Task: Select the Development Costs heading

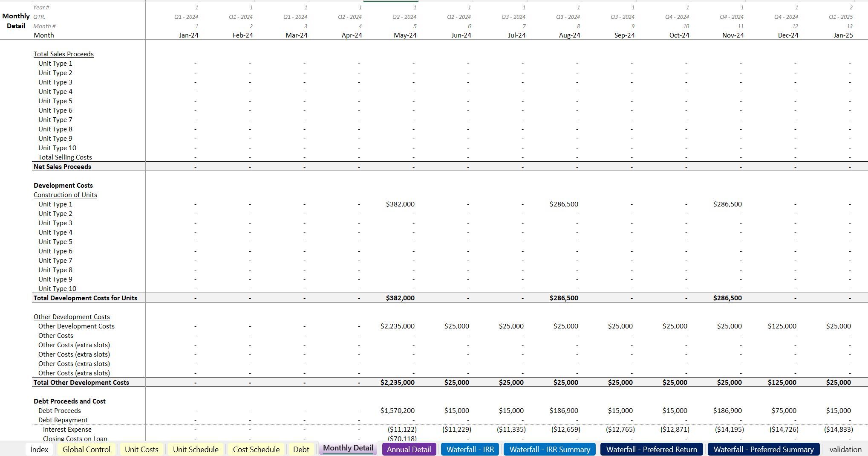Action: (63, 186)
